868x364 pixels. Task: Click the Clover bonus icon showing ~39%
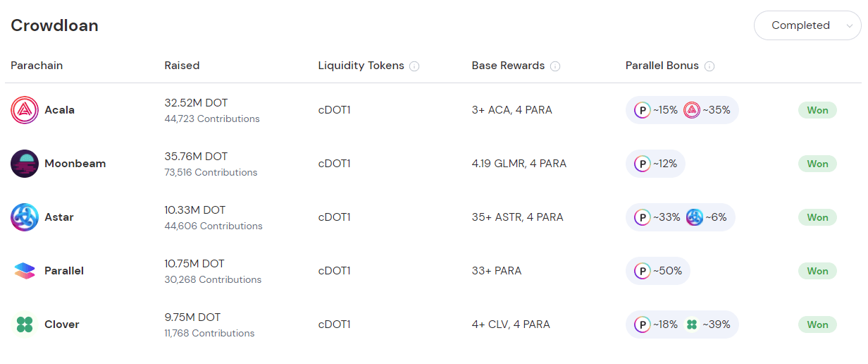point(692,324)
